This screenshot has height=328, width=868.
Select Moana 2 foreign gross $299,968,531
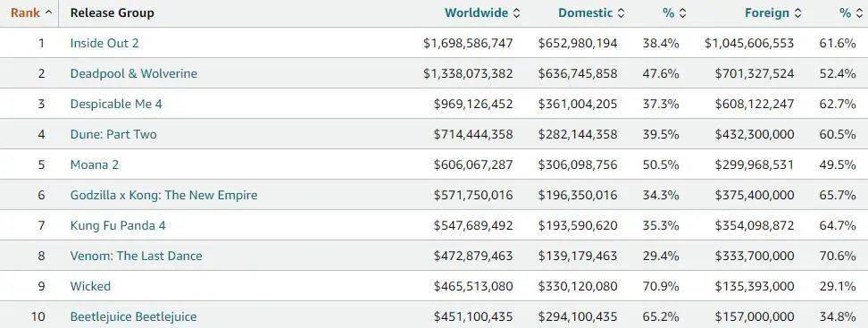tap(754, 164)
